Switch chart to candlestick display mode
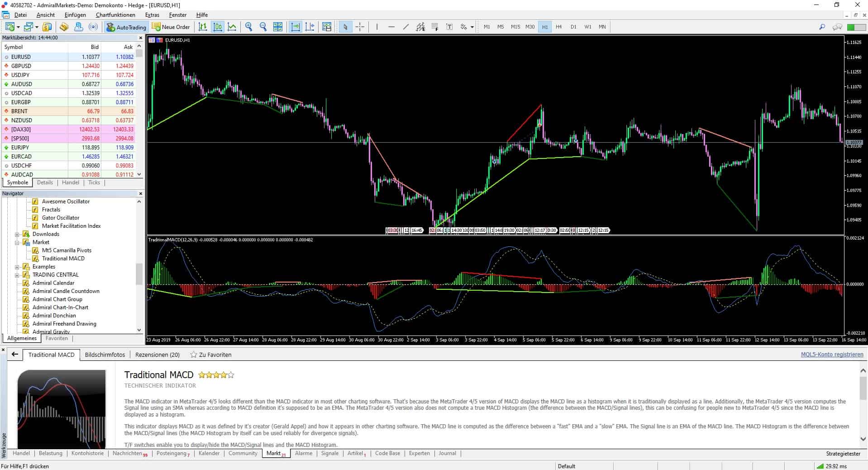868x470 pixels. (218, 27)
